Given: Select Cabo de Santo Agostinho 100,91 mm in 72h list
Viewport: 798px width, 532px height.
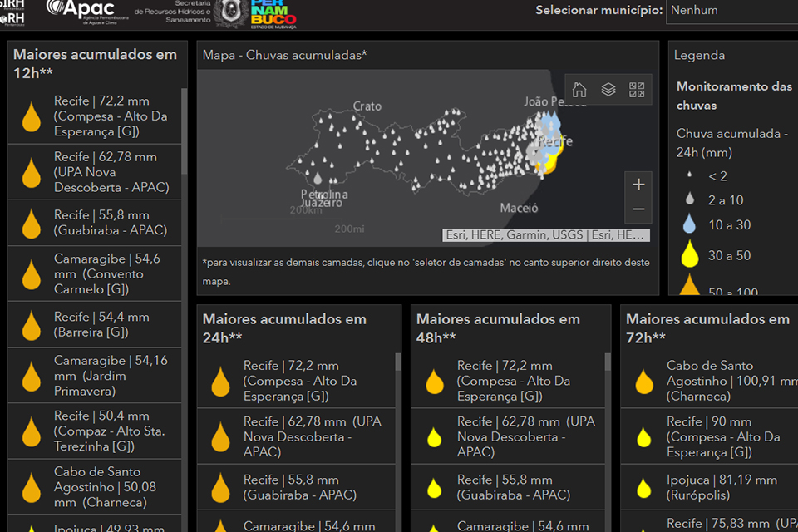Looking at the screenshot, I should [x=709, y=381].
